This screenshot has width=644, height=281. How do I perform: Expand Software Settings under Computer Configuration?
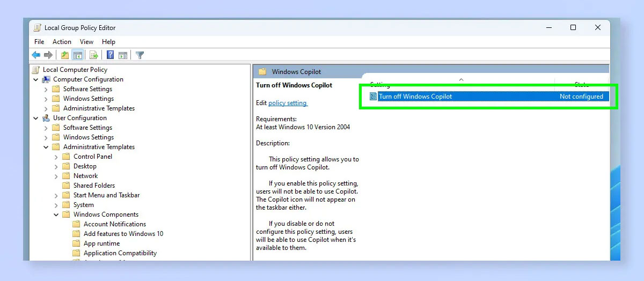click(x=46, y=89)
